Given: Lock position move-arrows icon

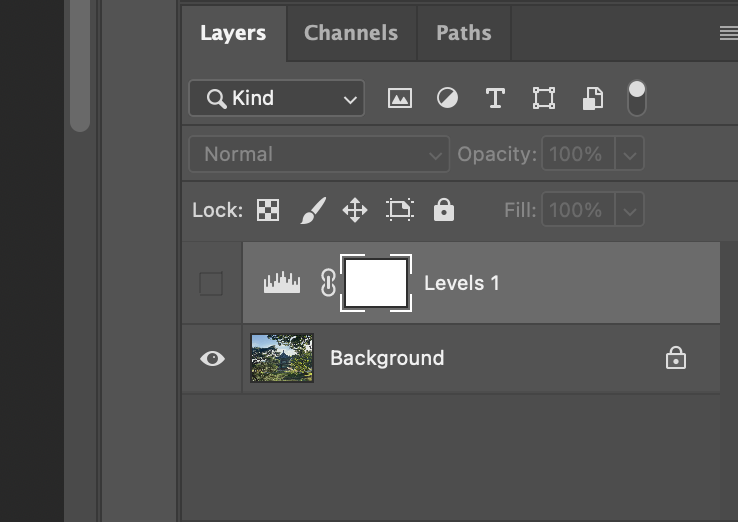Looking at the screenshot, I should 355,210.
